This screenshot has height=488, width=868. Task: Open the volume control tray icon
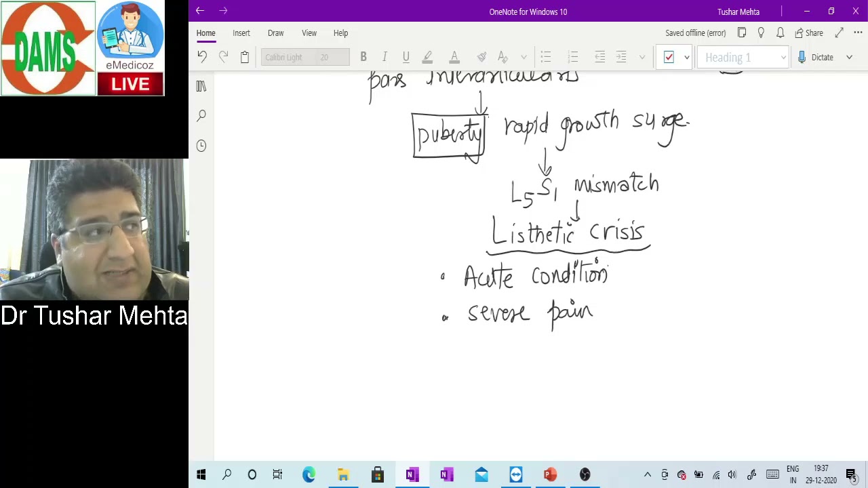[732, 475]
